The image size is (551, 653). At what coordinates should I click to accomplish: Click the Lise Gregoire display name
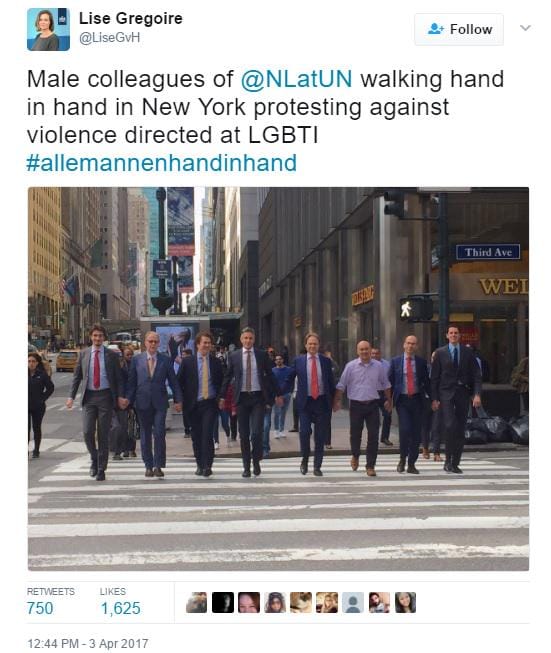[x=131, y=18]
